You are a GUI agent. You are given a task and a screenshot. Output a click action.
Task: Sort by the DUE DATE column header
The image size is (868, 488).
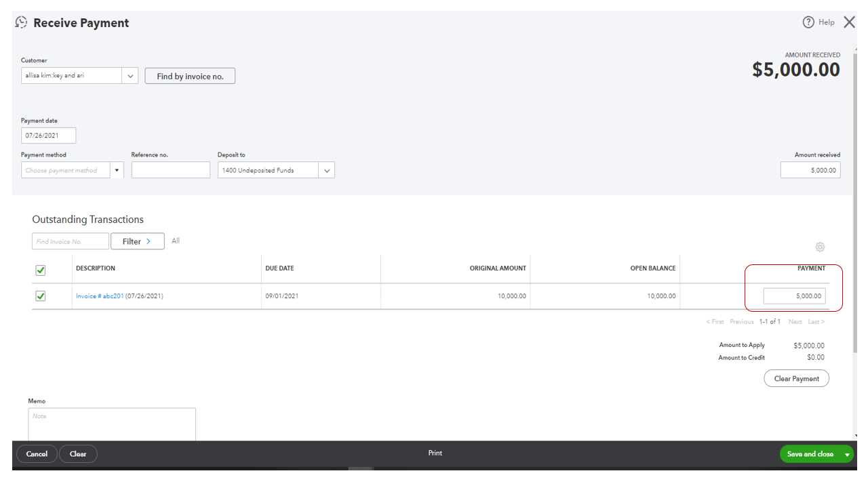click(279, 268)
